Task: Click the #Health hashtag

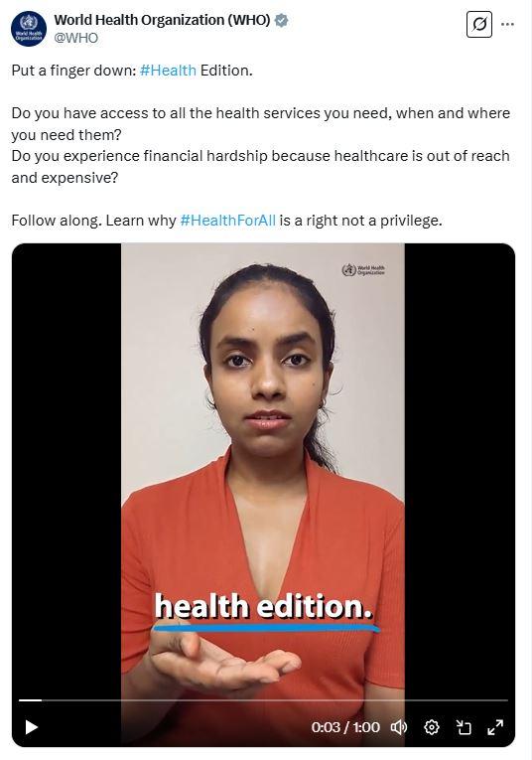Action: tap(168, 71)
